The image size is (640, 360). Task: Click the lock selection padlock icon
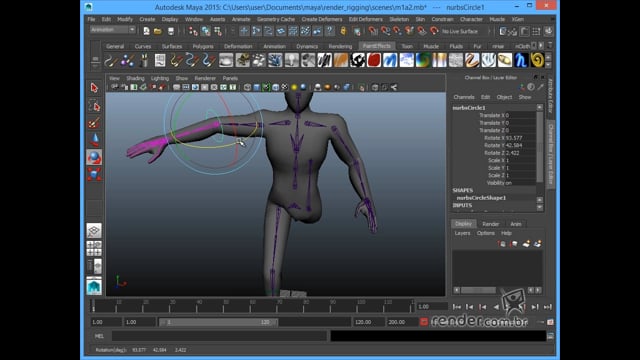(343, 31)
